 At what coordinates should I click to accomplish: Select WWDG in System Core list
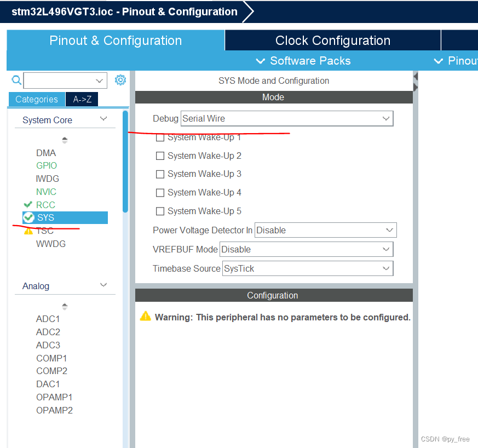[x=51, y=244]
